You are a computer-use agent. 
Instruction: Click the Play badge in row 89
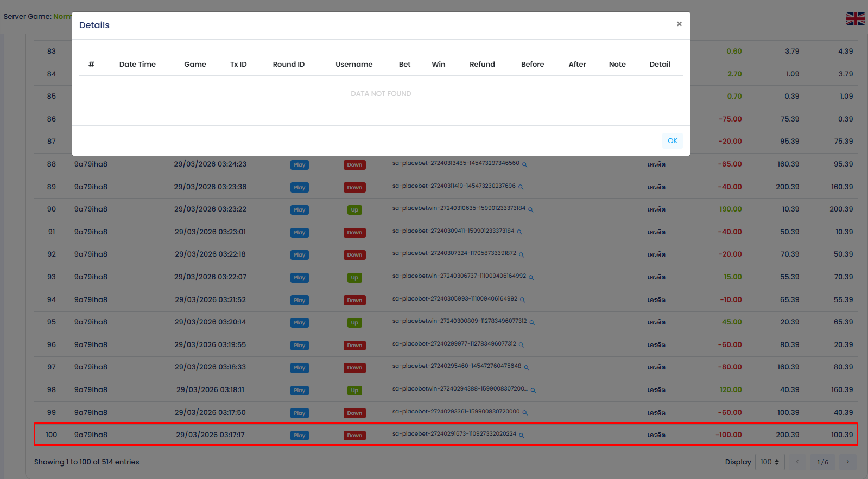pyautogui.click(x=299, y=188)
